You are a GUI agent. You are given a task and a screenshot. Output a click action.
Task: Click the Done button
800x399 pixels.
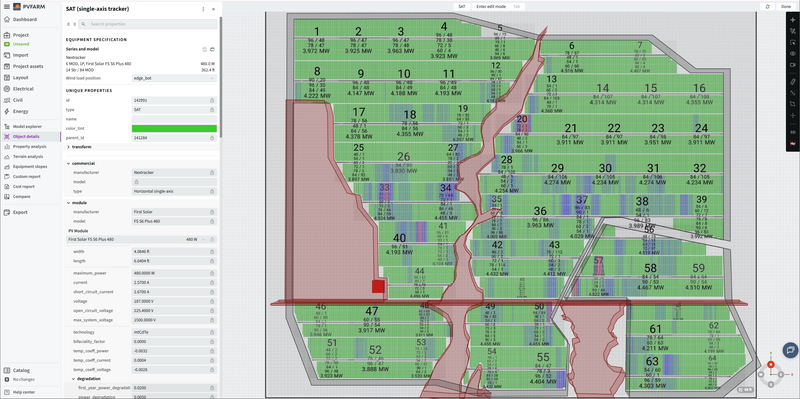click(x=786, y=7)
